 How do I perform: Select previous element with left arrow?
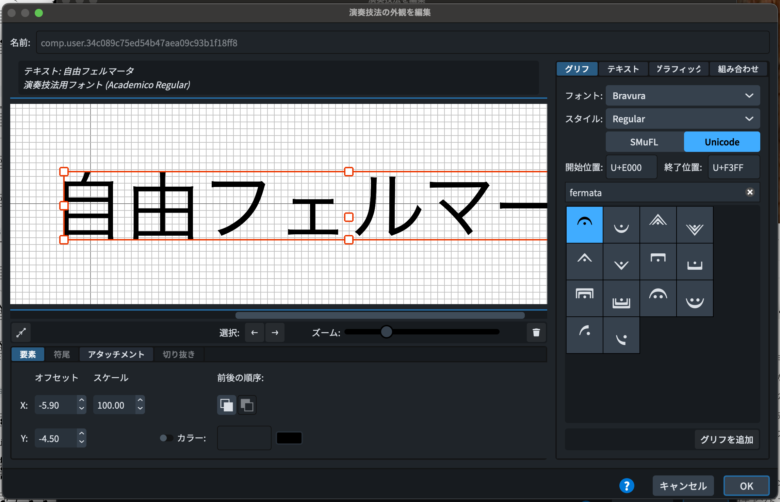(x=254, y=332)
